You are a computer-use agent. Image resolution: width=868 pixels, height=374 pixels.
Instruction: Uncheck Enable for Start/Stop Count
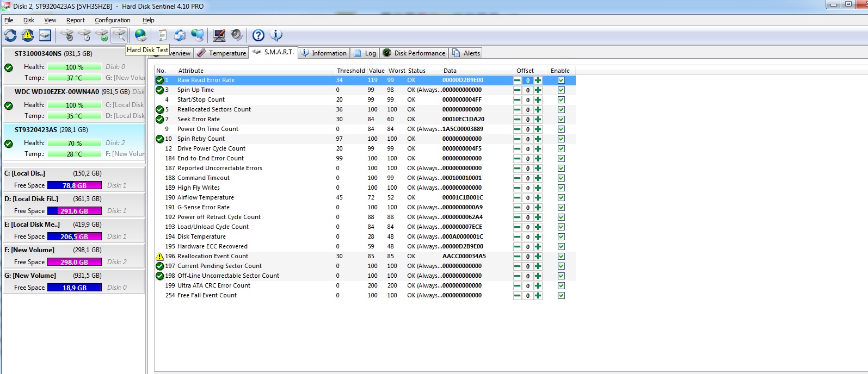click(561, 100)
